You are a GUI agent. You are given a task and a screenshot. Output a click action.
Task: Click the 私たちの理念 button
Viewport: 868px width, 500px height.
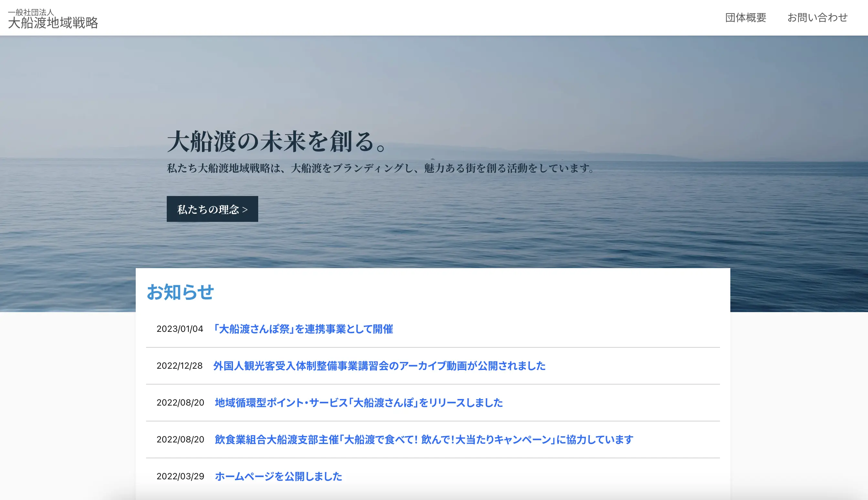[x=212, y=210]
